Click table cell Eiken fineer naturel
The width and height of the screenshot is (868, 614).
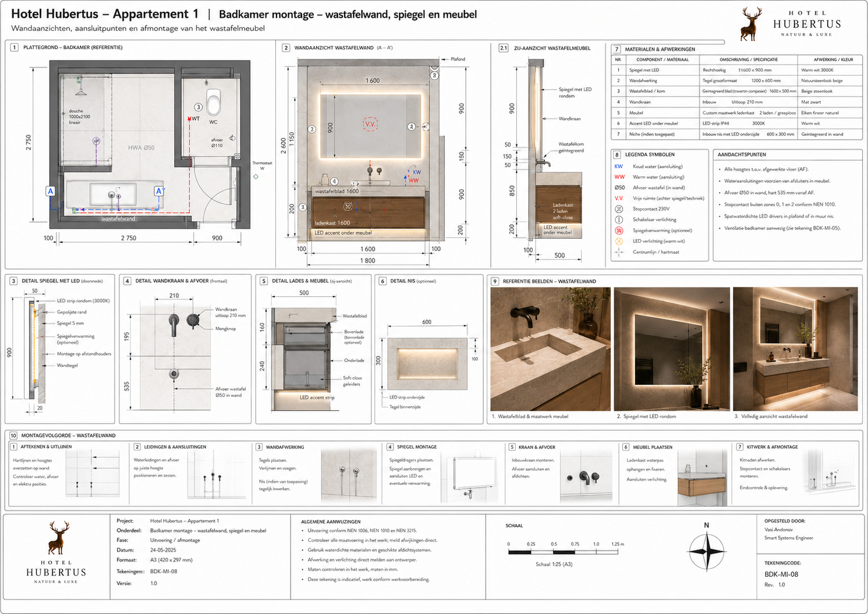[x=820, y=113]
